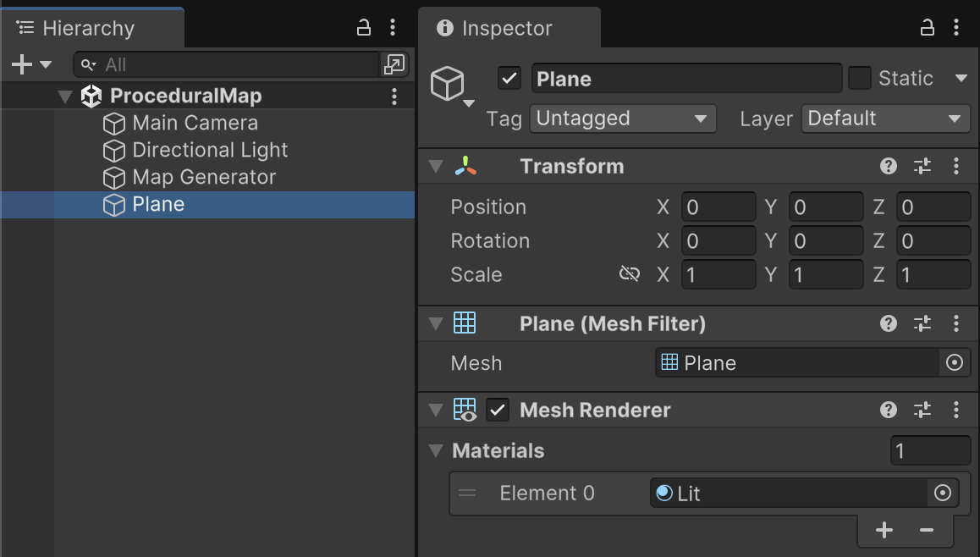The image size is (980, 557).
Task: Click the Mesh object picker circle
Action: click(955, 363)
